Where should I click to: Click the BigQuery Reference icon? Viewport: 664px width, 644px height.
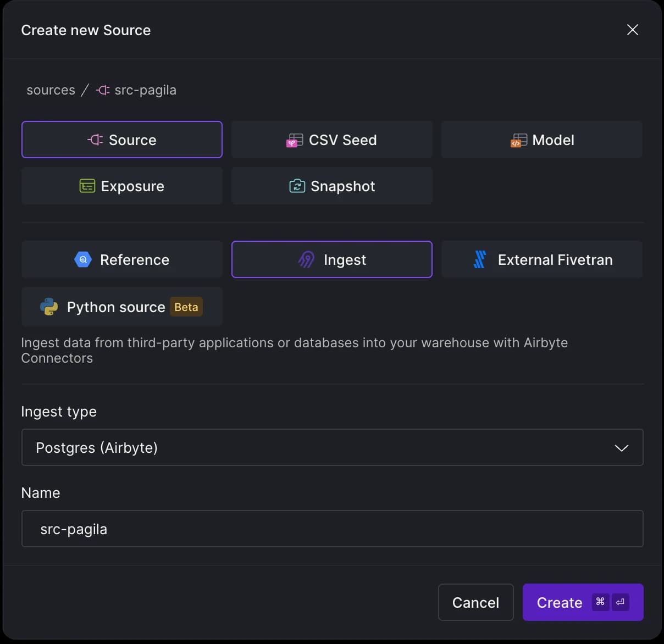pyautogui.click(x=83, y=259)
